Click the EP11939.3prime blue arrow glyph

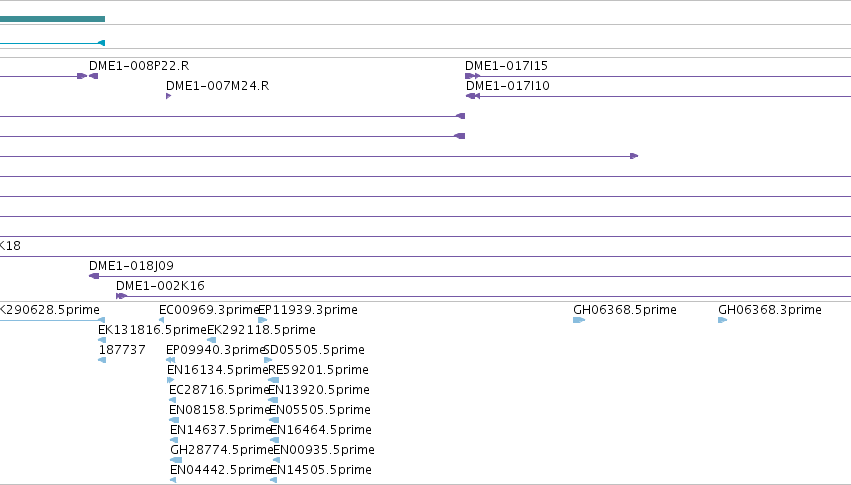263,320
